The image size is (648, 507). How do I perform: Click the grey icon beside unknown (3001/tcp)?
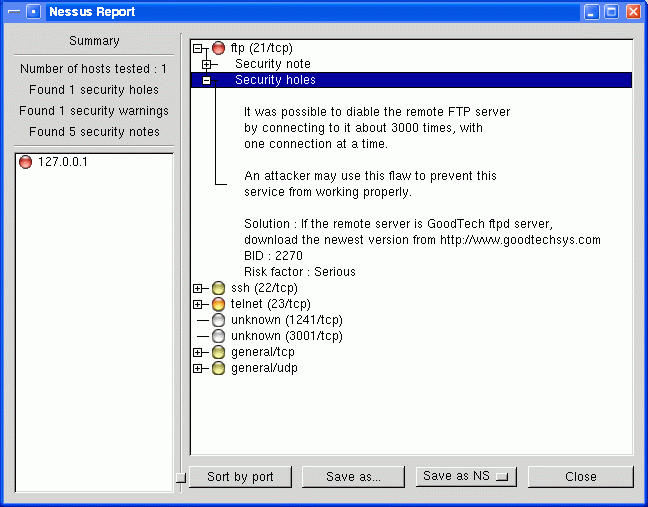[x=218, y=336]
